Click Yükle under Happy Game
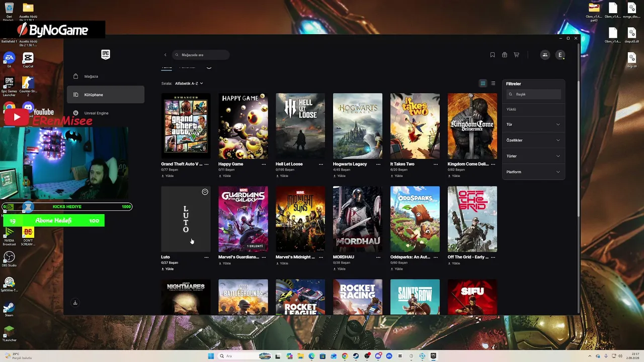Viewport: 644px width, 362px height. (225, 176)
